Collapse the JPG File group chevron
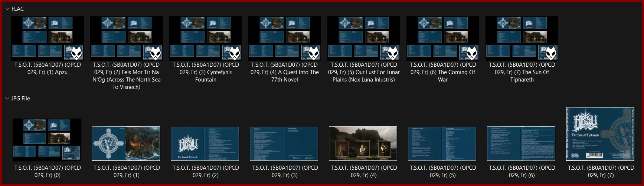Image resolution: width=644 pixels, height=186 pixels. [x=7, y=99]
